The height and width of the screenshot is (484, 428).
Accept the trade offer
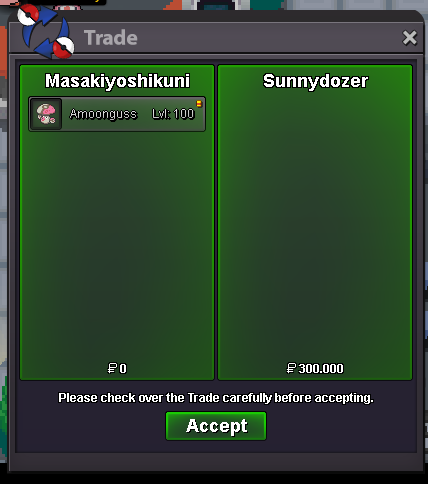click(x=216, y=426)
